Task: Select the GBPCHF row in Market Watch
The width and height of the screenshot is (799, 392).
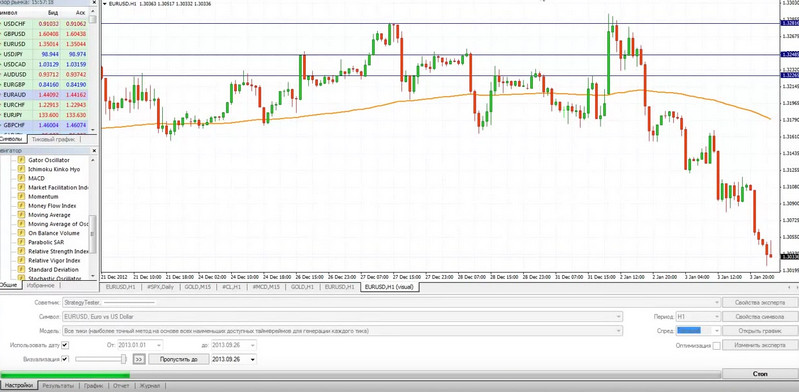Action: coord(44,125)
